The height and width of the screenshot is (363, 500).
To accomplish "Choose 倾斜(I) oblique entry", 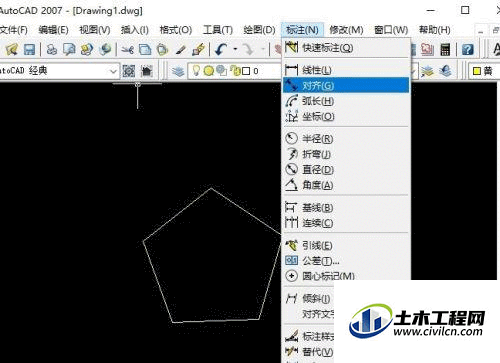I will point(308,299).
